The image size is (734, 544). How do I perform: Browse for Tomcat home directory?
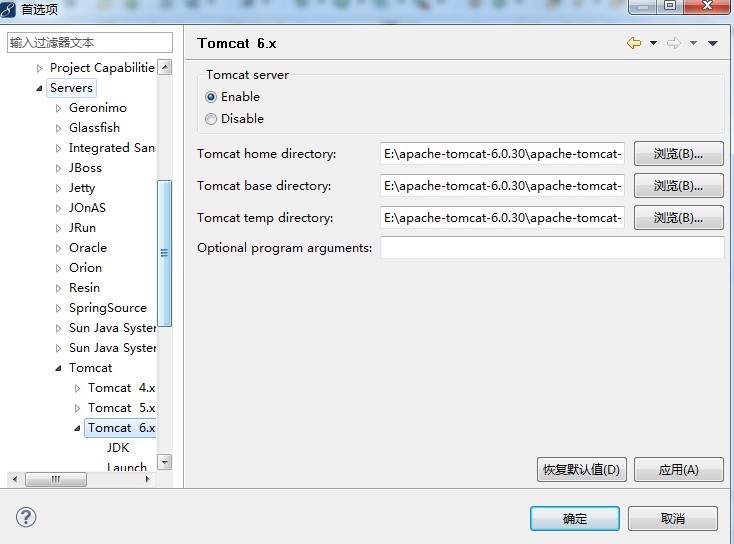pyautogui.click(x=679, y=154)
